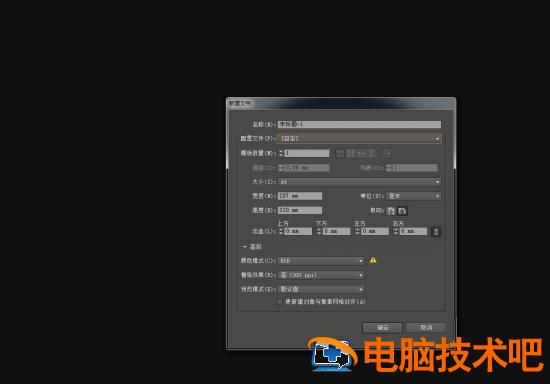Click the artboard count stepper arrows
Viewport: 550px width, 384px height.
(281, 153)
